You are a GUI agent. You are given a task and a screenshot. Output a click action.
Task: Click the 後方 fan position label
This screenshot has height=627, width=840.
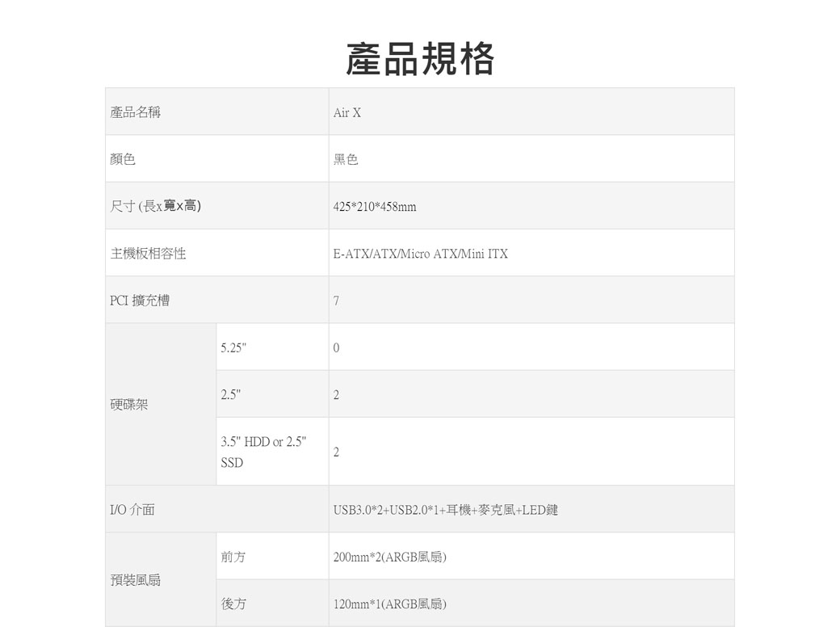[x=233, y=604]
